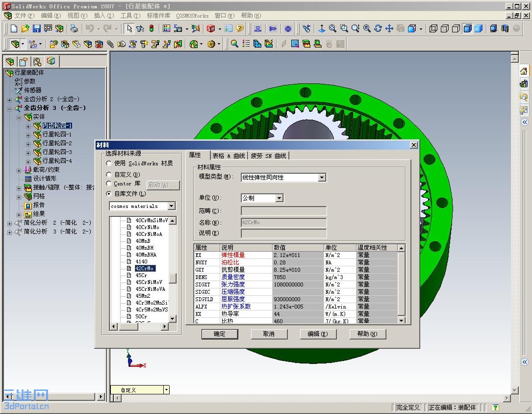Viewport: 532px width, 414px height.
Task: Click the EX 弹性模量 value cell
Action: (x=298, y=255)
